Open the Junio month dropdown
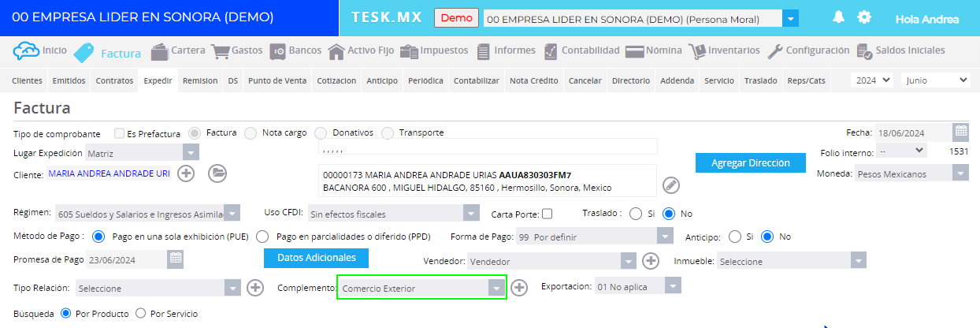The width and height of the screenshot is (980, 328). coord(936,80)
